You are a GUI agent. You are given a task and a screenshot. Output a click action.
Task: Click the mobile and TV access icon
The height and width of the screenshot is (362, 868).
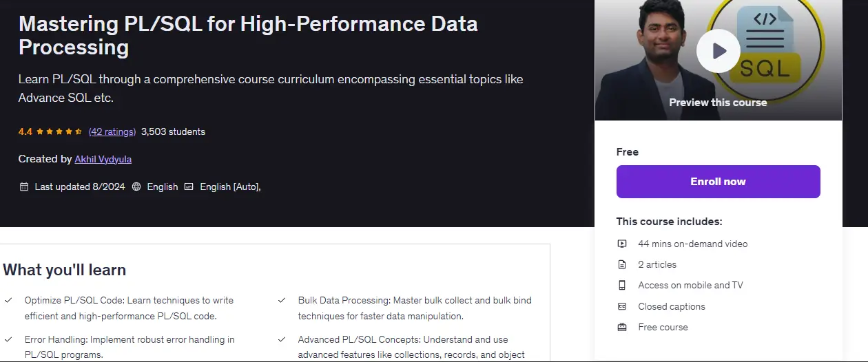[x=622, y=285]
